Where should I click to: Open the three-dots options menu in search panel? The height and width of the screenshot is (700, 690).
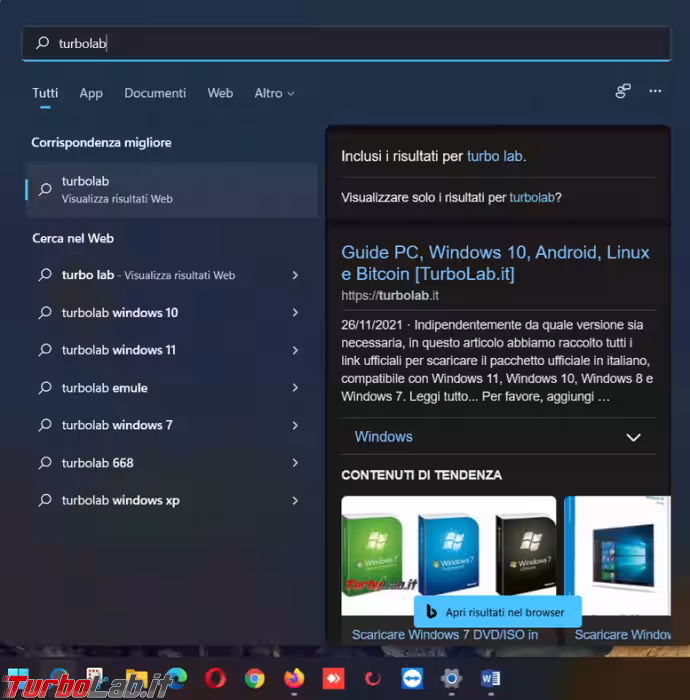pos(655,92)
